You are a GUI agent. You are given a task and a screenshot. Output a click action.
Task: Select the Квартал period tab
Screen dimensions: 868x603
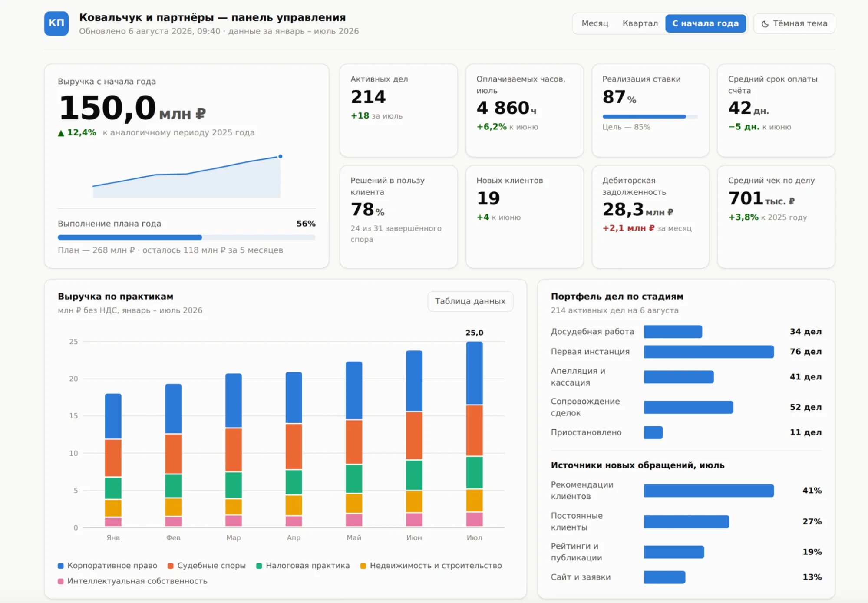click(640, 23)
